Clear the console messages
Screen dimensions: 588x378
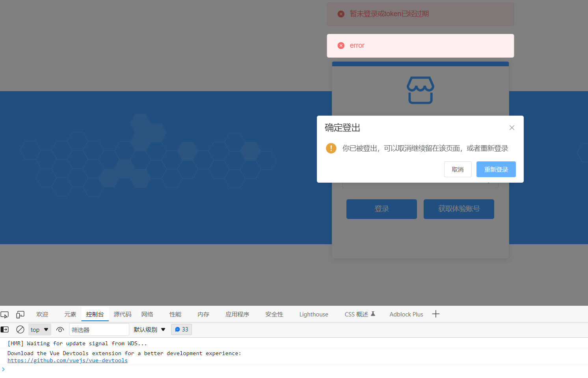click(20, 329)
